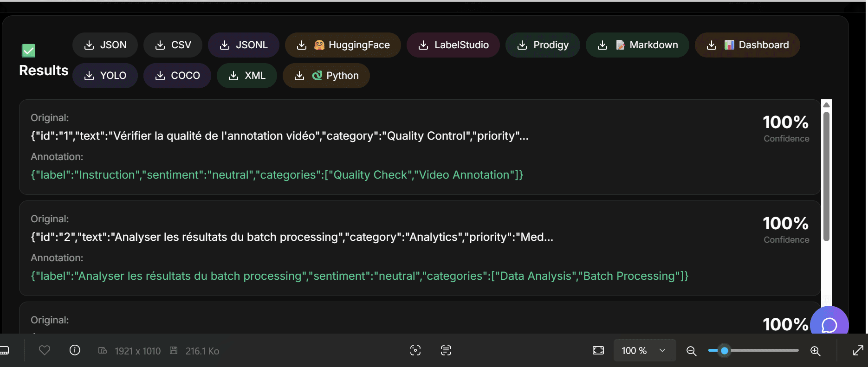Download the Dashboard export

point(747,45)
